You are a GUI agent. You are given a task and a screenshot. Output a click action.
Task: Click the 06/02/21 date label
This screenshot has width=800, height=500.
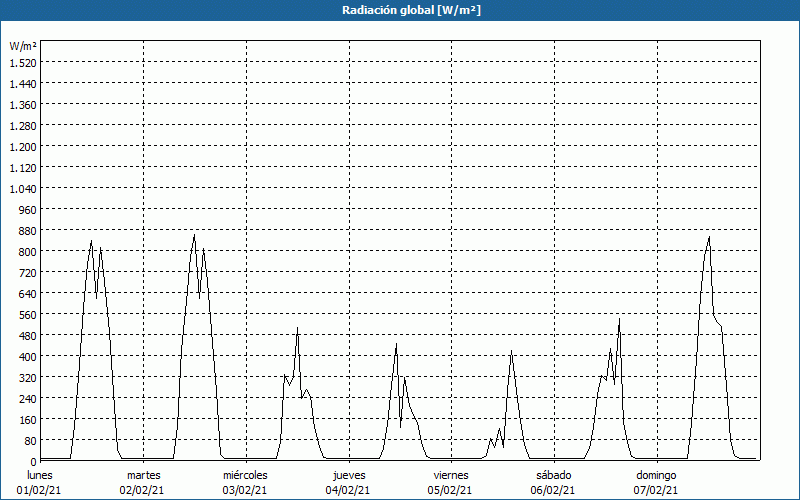(x=553, y=490)
